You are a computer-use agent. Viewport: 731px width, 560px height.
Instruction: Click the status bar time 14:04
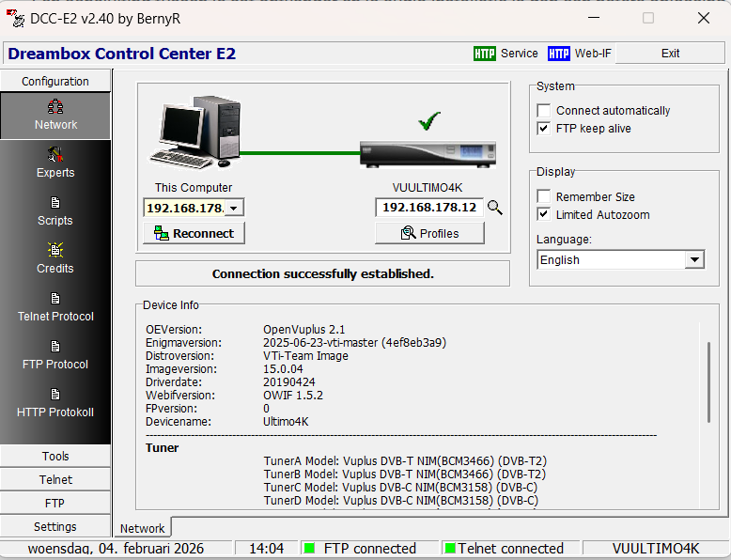pyautogui.click(x=266, y=549)
